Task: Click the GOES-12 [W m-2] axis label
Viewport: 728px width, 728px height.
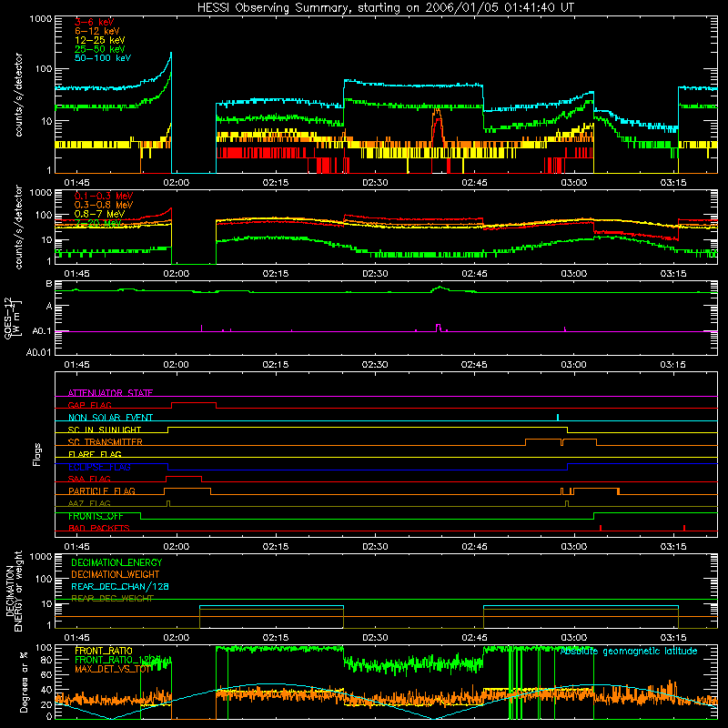Action: 13,318
